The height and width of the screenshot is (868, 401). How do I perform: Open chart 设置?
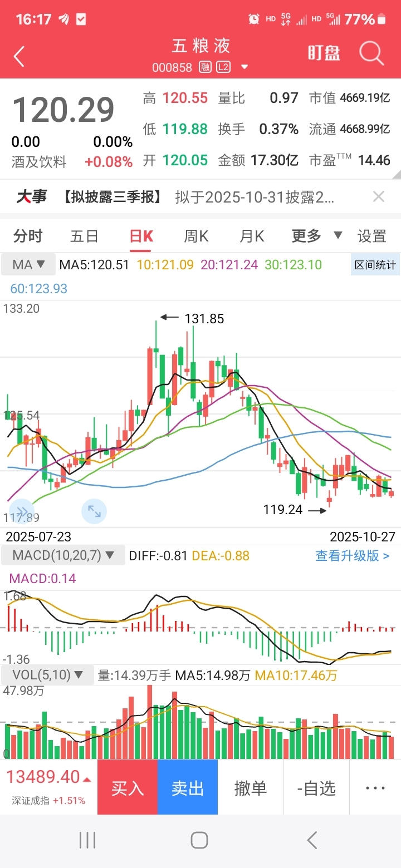click(x=372, y=236)
